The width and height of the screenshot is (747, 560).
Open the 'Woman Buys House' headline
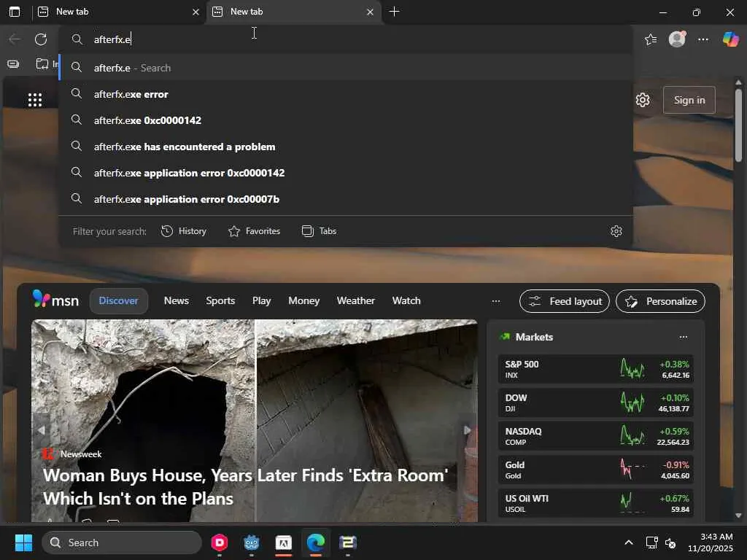point(245,486)
